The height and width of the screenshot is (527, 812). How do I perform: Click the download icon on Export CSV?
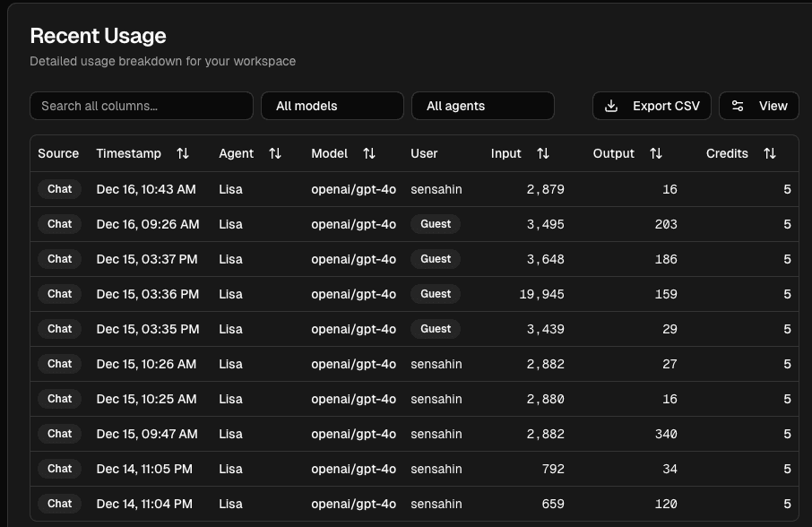coord(611,106)
